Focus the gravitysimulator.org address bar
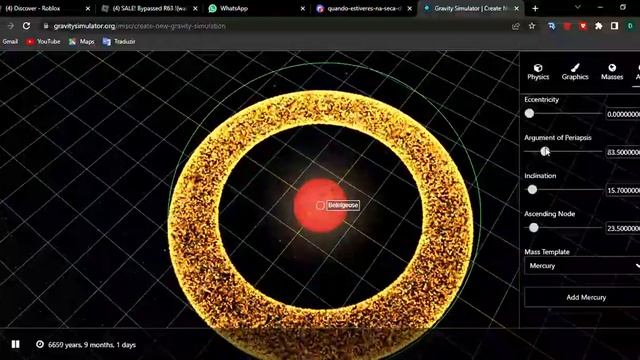Image resolution: width=640 pixels, height=360 pixels. pyautogui.click(x=273, y=26)
